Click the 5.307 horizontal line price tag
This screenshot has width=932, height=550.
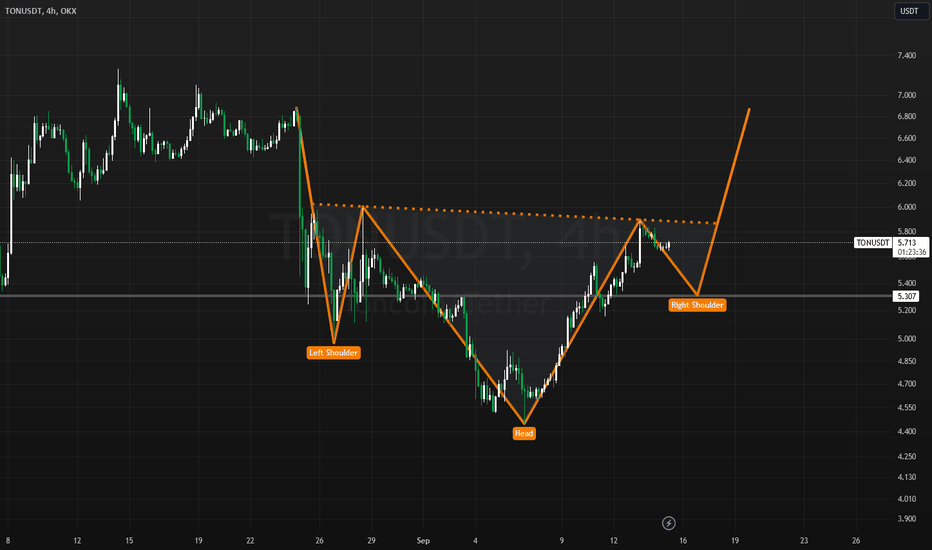[x=906, y=296]
